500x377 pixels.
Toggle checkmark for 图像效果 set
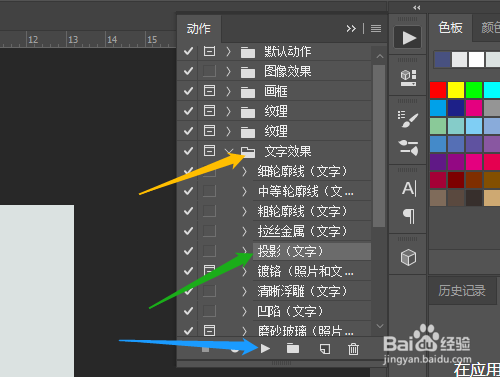pos(188,71)
